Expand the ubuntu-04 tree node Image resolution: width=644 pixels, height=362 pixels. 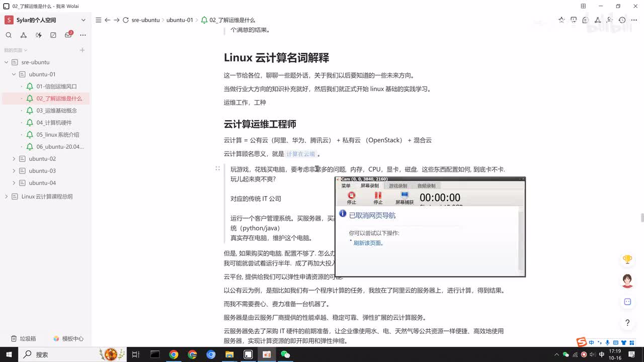14,183
